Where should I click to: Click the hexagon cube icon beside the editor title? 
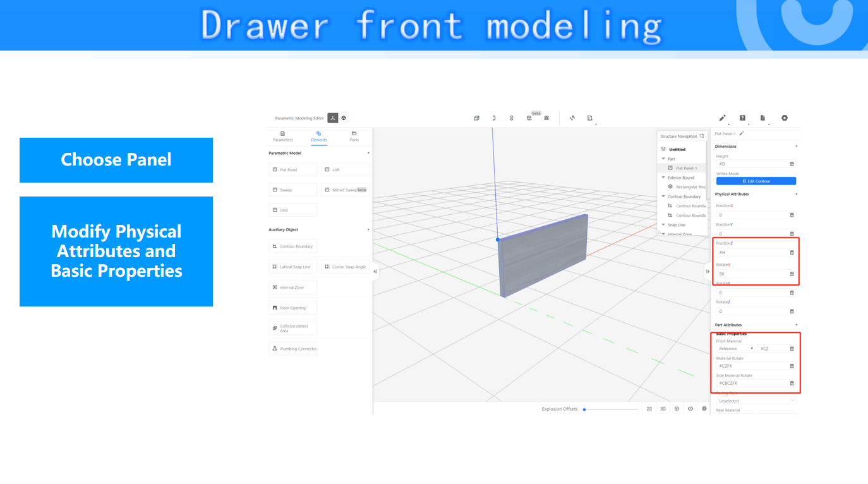[344, 118]
